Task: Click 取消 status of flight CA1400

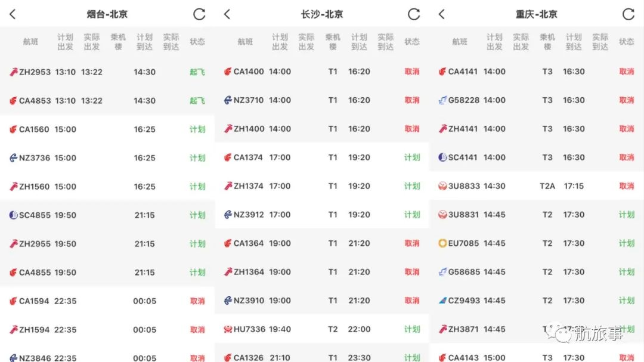Action: click(412, 72)
